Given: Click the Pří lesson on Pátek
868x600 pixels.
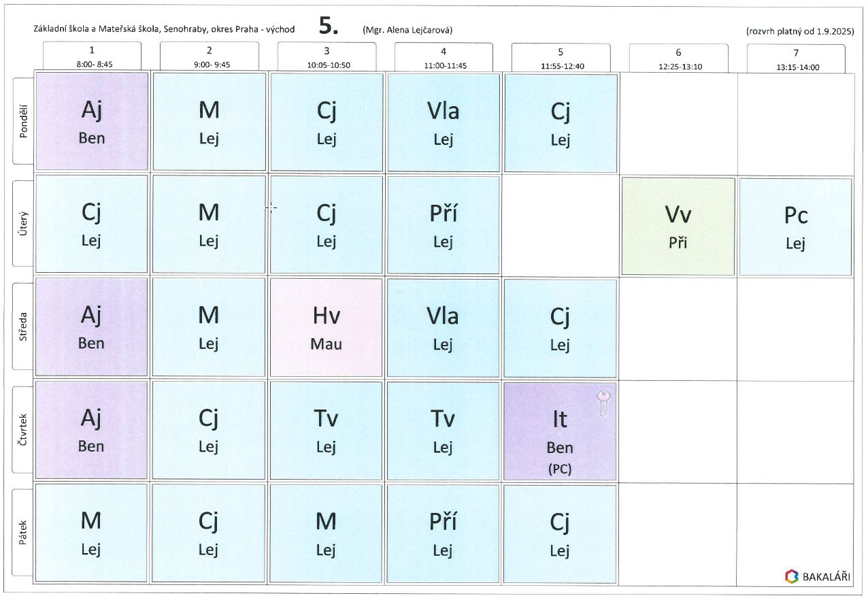Looking at the screenshot, I should coord(443,533).
